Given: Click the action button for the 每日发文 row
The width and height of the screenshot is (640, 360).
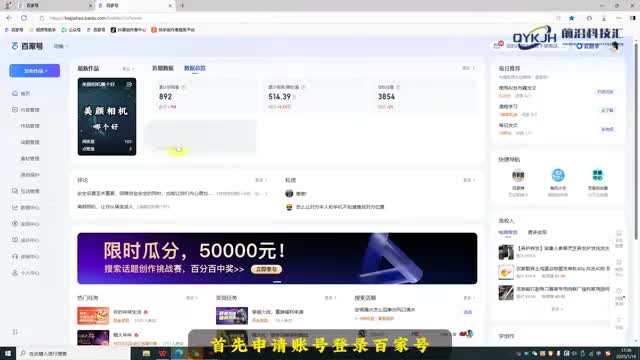Looking at the screenshot, I should click(607, 129).
